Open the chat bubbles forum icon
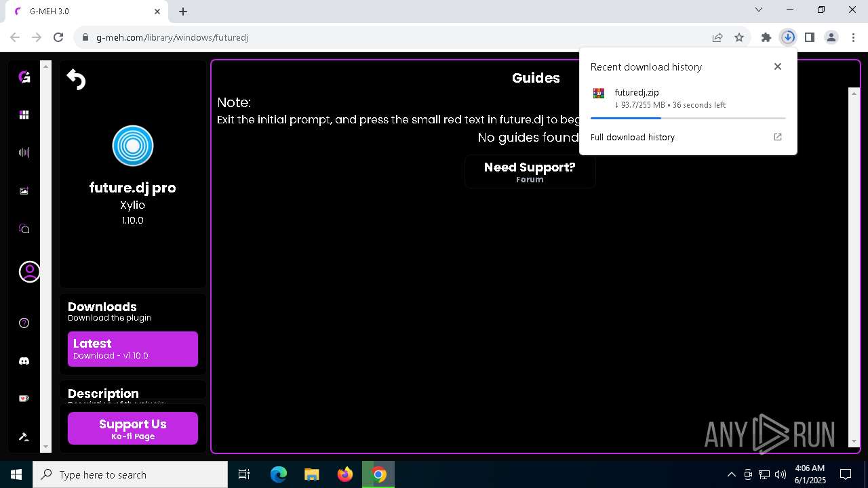Screen dimensions: 868x488 click(24, 229)
